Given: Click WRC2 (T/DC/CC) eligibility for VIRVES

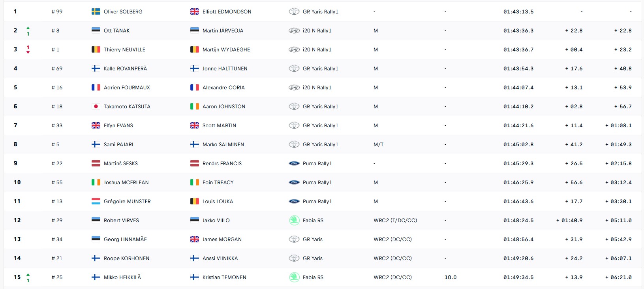Looking at the screenshot, I should pos(395,220).
